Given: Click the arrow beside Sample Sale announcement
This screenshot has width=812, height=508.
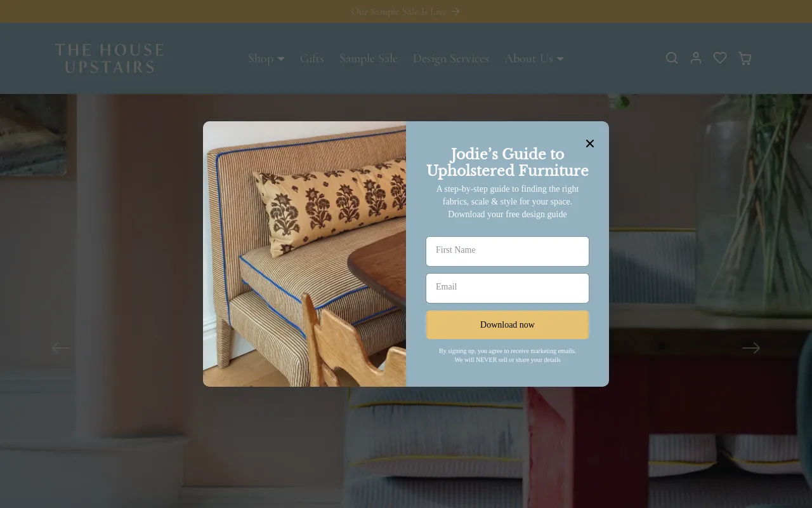Looking at the screenshot, I should [x=455, y=11].
